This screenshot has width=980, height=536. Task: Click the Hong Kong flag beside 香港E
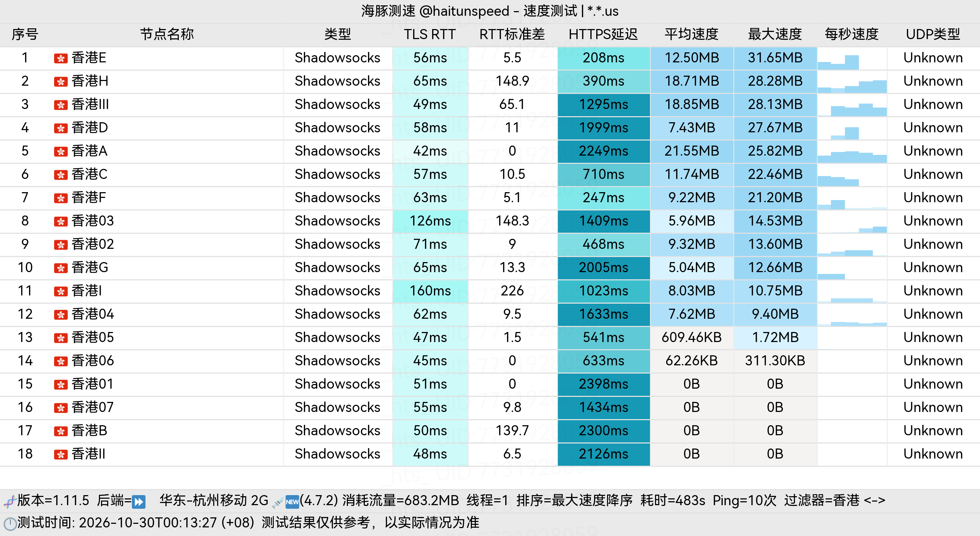pyautogui.click(x=61, y=58)
